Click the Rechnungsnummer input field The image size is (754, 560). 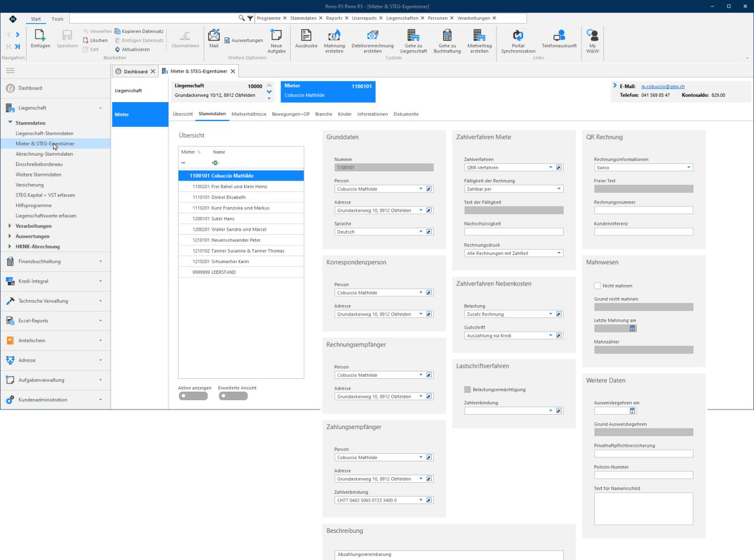click(643, 211)
